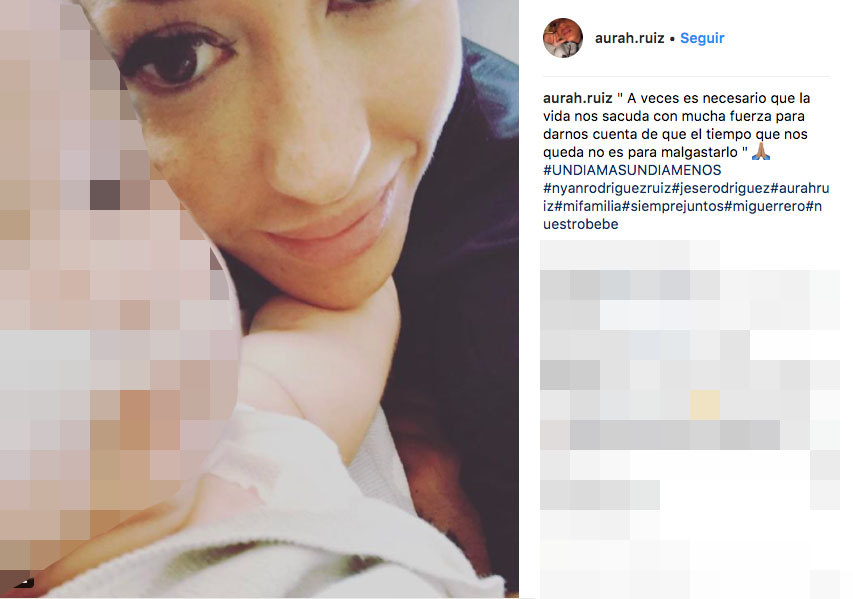The width and height of the screenshot is (853, 599).
Task: Open aurah.ruiz username at caption start
Action: coord(578,98)
